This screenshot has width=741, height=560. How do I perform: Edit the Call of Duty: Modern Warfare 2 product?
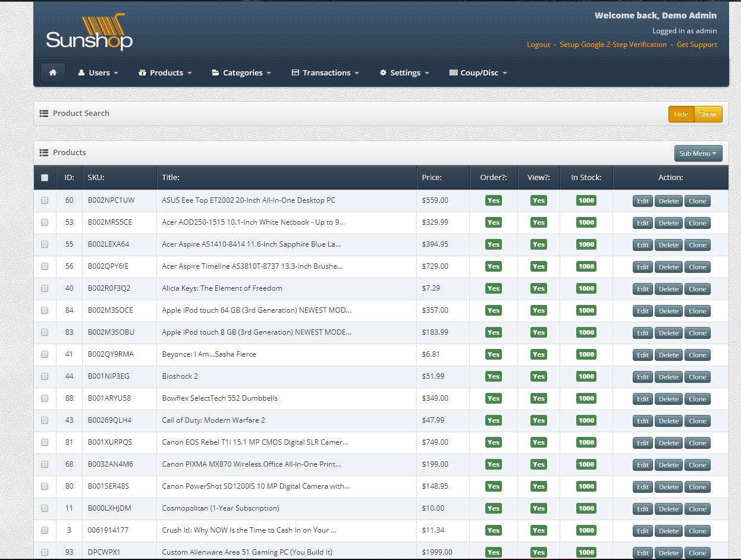642,420
